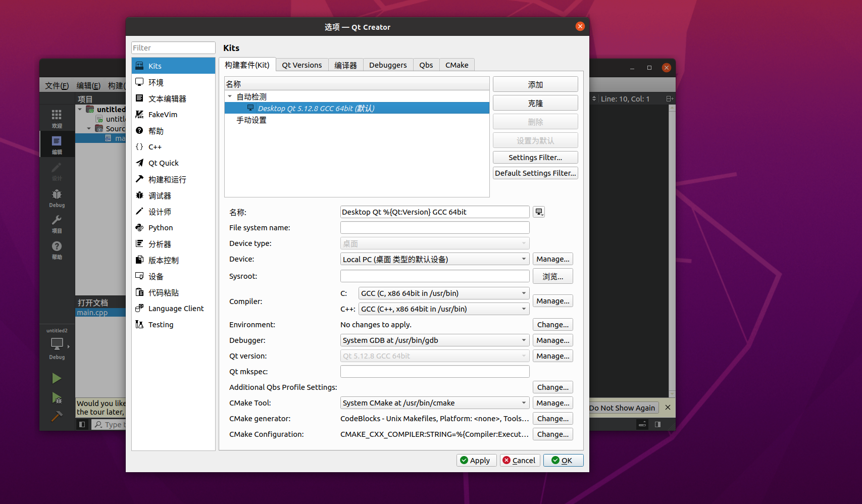Open the C++ compiler dropdown
This screenshot has height=504, width=862.
point(444,309)
